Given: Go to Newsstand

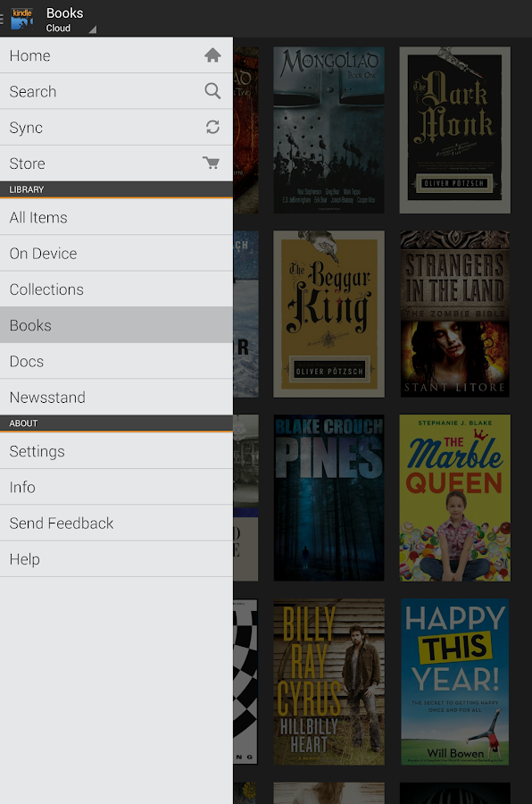Looking at the screenshot, I should 116,397.
